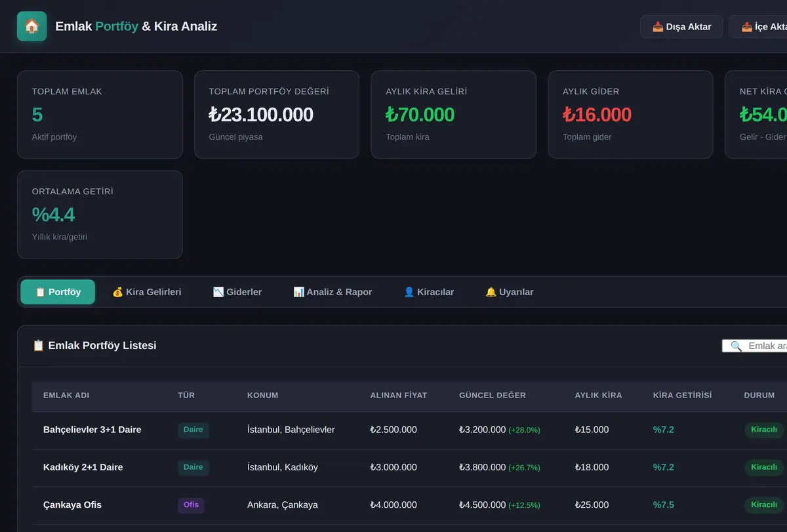Click the Kira Getirisi column header
Viewport: 787px width, 532px height.
click(682, 396)
